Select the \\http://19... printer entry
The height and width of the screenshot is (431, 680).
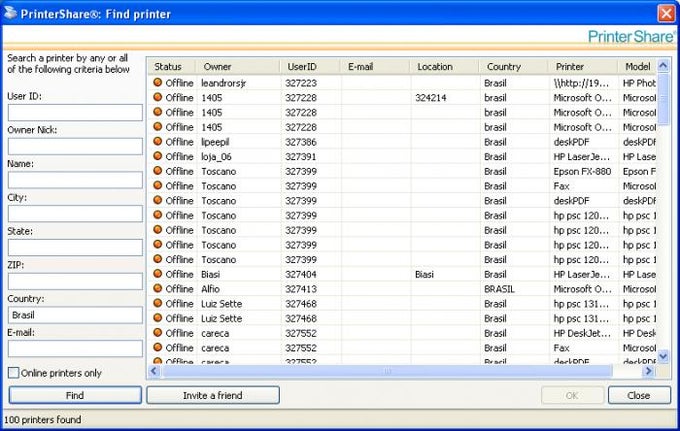581,83
